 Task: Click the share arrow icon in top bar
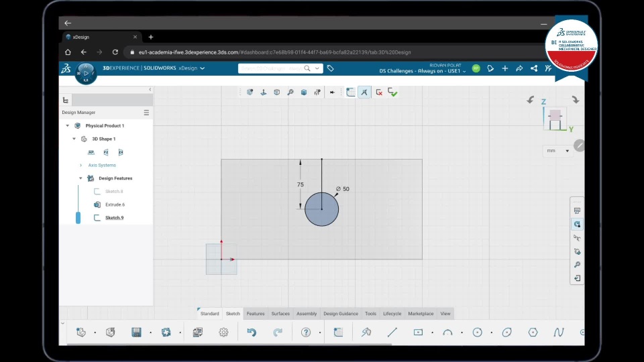click(519, 68)
